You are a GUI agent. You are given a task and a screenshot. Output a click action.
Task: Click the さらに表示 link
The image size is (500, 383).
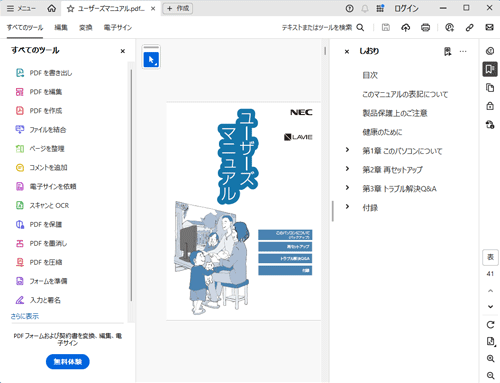tap(25, 316)
